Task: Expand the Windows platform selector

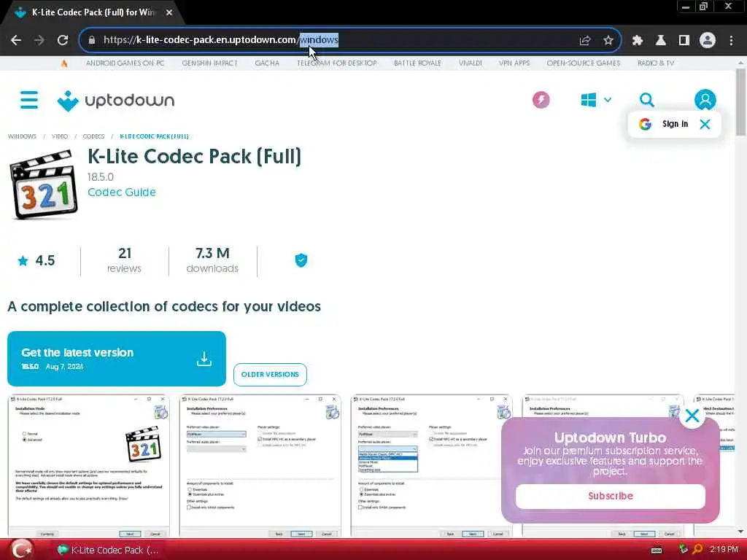Action: 596,100
